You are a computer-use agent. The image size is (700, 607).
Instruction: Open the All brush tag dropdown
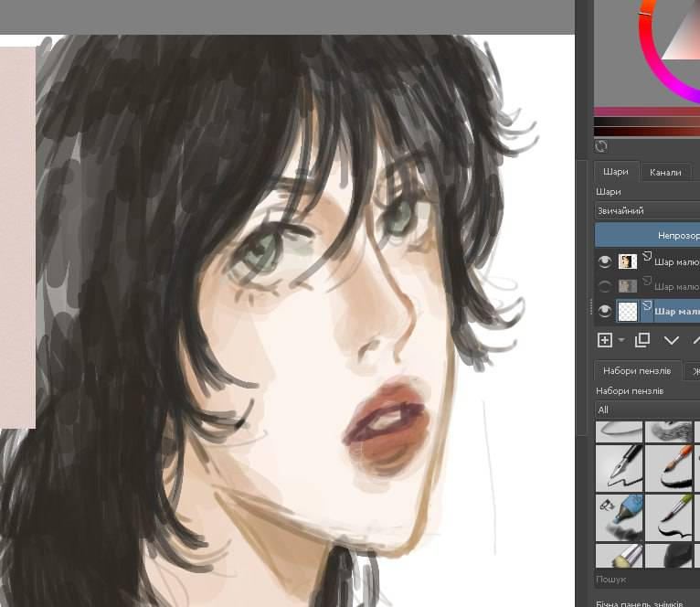coord(647,410)
